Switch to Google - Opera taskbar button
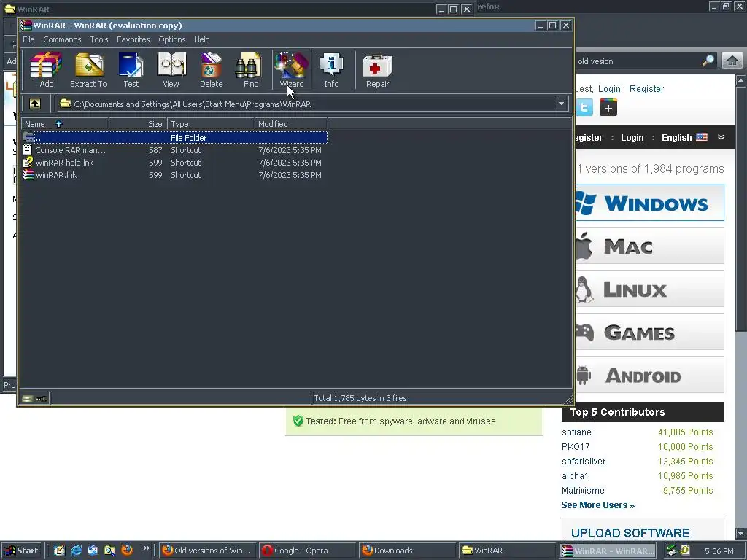The width and height of the screenshot is (747, 560). coord(307,551)
